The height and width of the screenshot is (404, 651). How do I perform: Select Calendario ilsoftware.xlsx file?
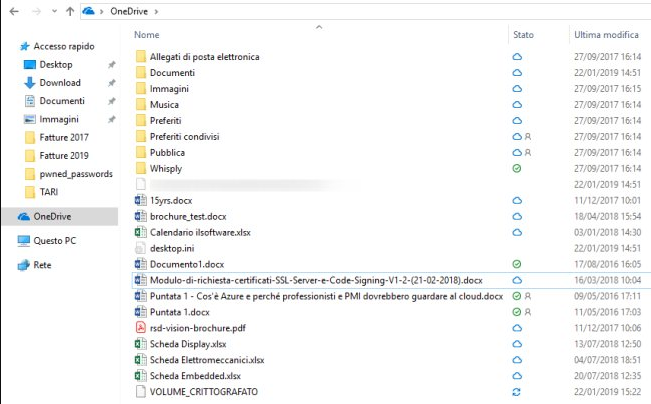(x=200, y=233)
